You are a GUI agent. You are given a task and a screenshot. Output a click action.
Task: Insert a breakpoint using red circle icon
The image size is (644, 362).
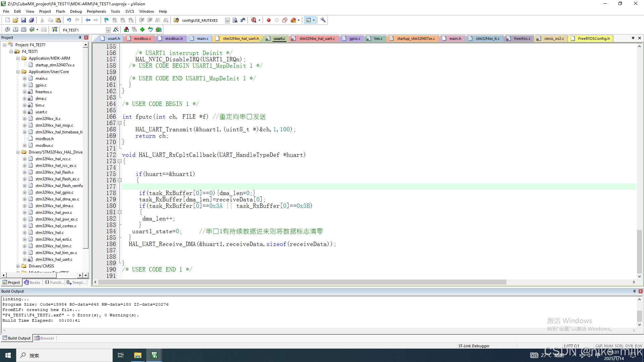click(x=268, y=20)
